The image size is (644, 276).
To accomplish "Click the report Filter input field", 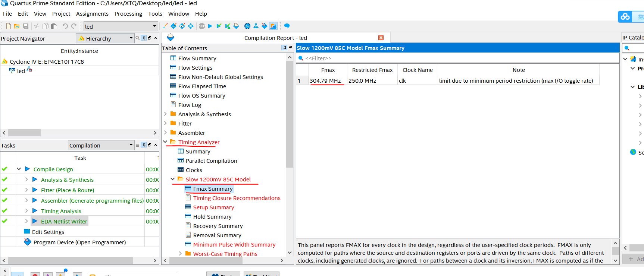I will click(x=458, y=58).
